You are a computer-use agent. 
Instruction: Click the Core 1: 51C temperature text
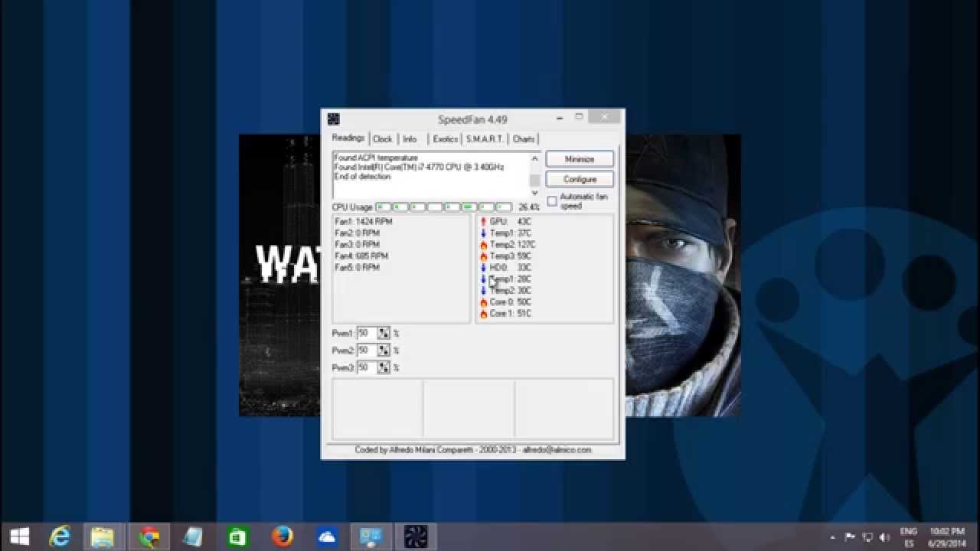511,314
